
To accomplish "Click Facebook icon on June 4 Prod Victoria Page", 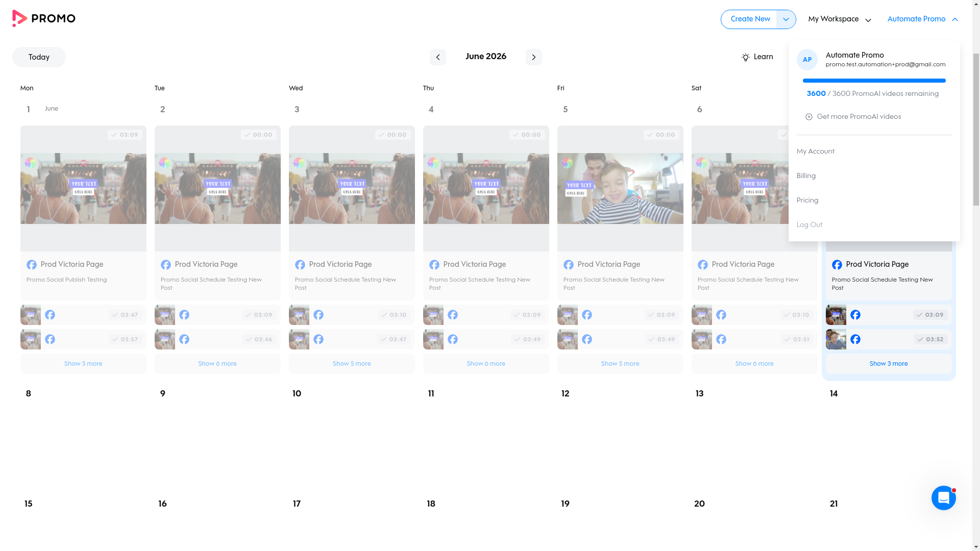I will [434, 265].
